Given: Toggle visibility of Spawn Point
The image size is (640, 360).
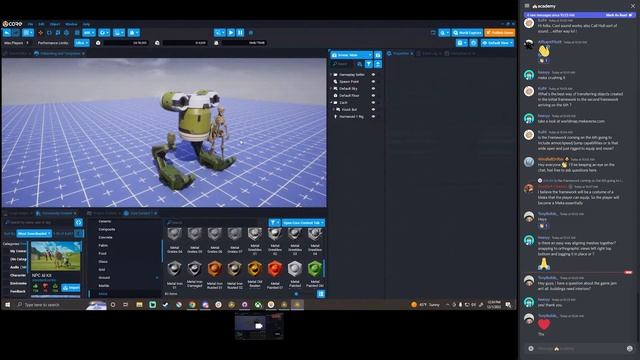Looking at the screenshot, I should [373, 82].
